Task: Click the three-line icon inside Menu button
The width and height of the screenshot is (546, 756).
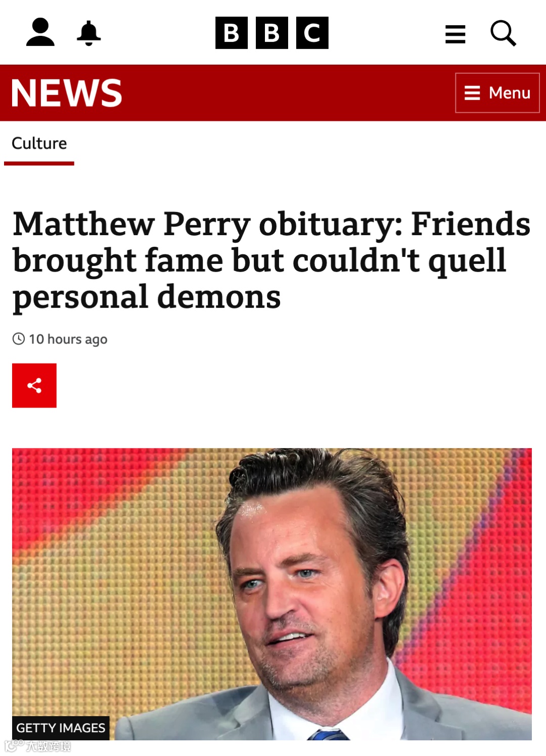Action: click(x=472, y=93)
